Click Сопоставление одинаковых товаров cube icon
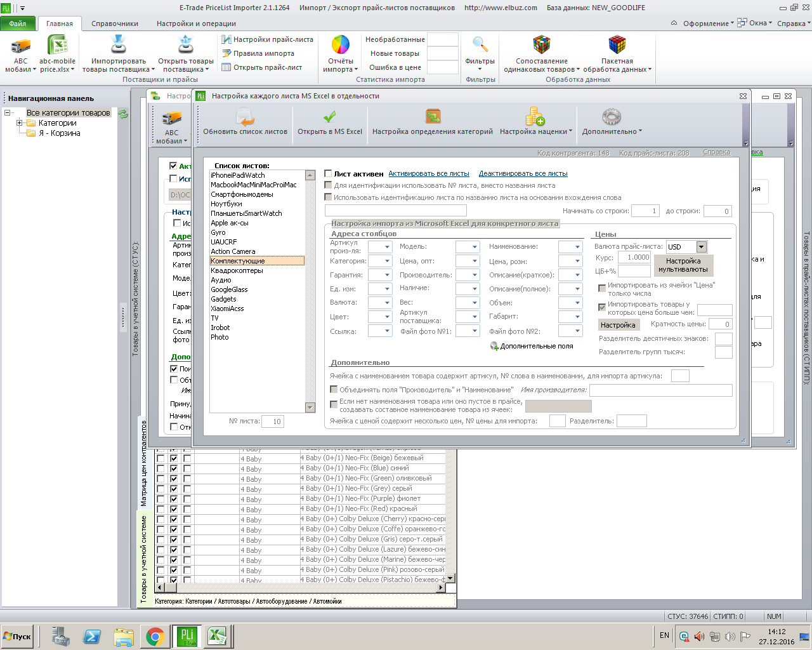Viewport: 812px width, 650px height. 541,45
